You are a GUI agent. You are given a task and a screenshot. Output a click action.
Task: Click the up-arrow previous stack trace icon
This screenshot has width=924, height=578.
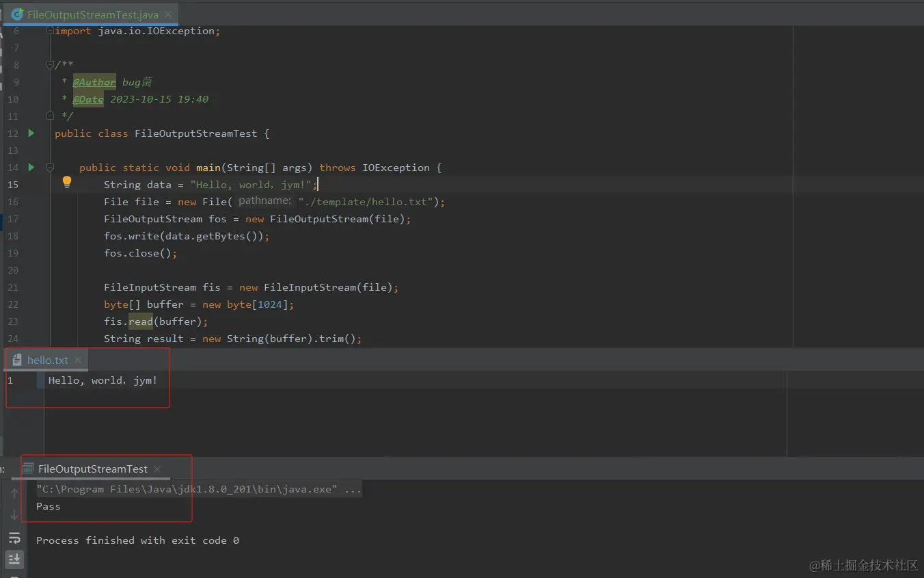click(14, 492)
